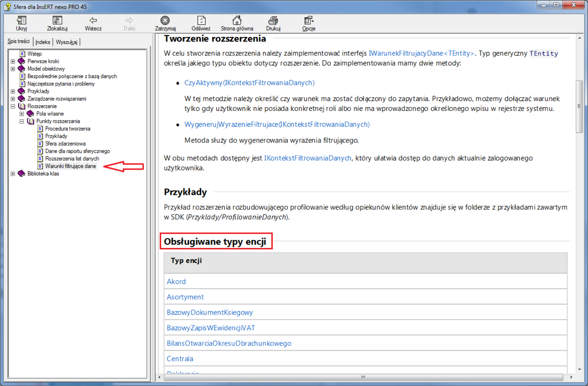Open the Opcje options icon
Viewport: 588px width, 386px height.
coord(309,20)
